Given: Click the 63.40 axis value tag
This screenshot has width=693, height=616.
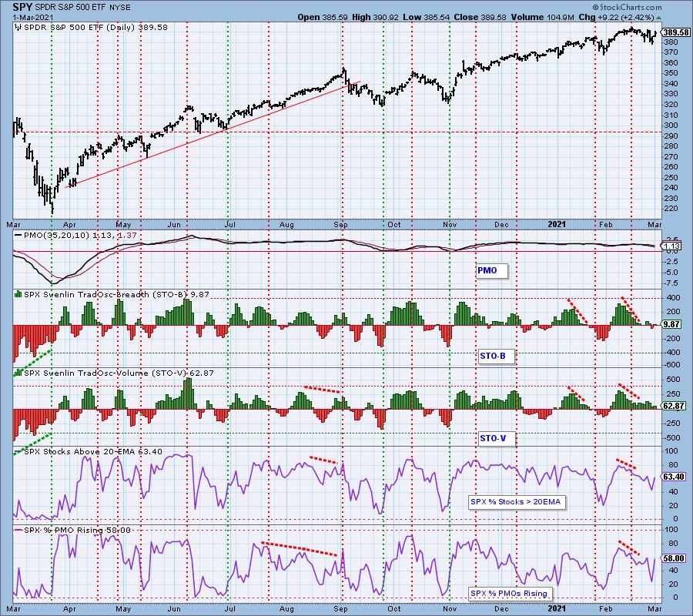Looking at the screenshot, I should pos(675,477).
